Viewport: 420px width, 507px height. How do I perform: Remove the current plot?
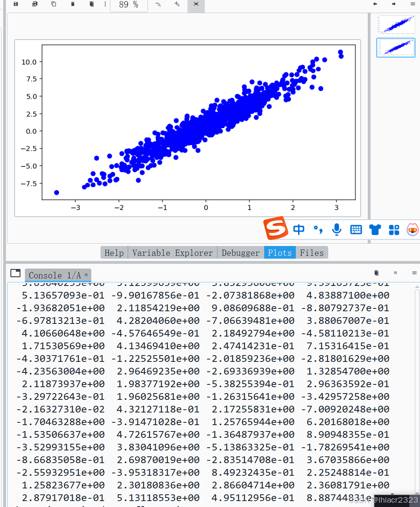(72, 4)
